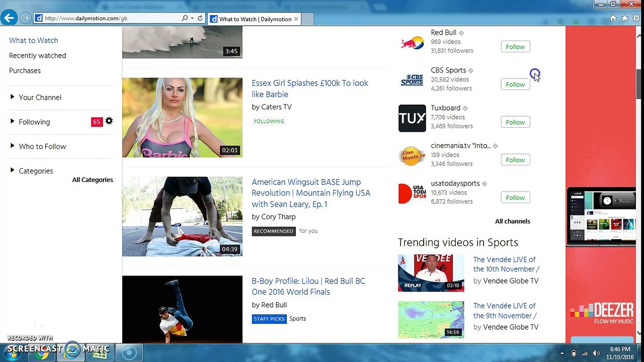The height and width of the screenshot is (362, 644).
Task: Click the Deezer Flow My Music advertisement
Action: coord(601,185)
